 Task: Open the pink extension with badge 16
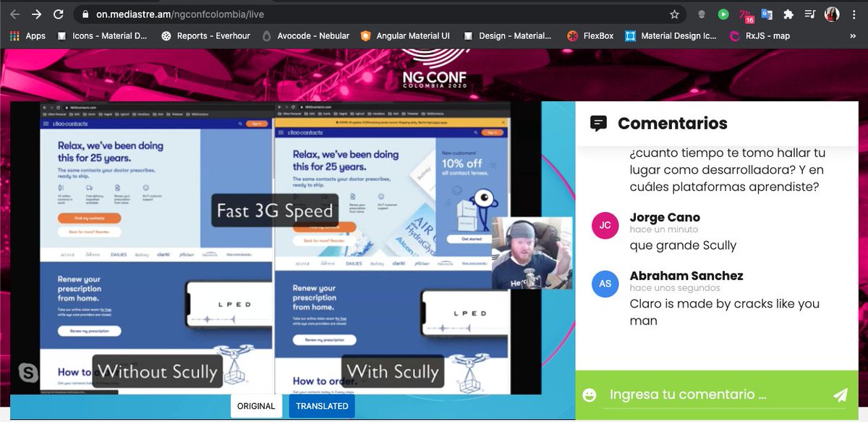coord(746,15)
